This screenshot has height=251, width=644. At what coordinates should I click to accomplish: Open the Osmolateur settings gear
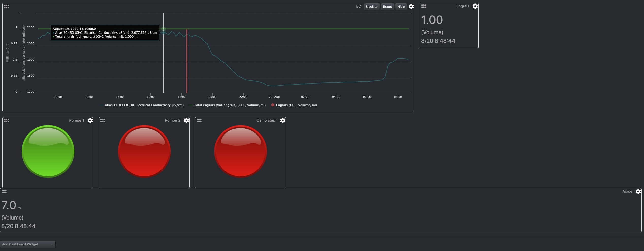283,121
